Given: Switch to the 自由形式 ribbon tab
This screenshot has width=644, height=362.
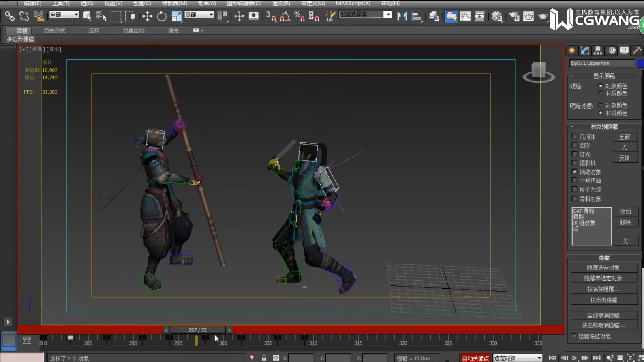Looking at the screenshot, I should point(54,30).
